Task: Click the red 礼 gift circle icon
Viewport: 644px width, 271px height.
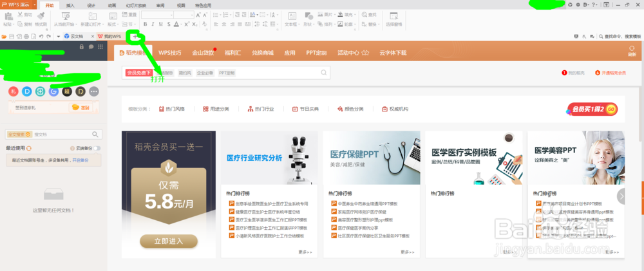Action: click(x=14, y=91)
